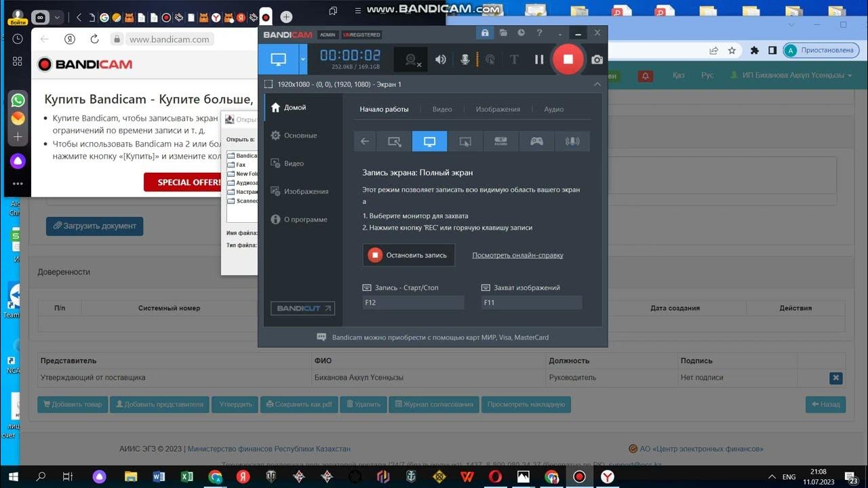Open recording mode dropdown arrow beside monitor

coord(303,60)
